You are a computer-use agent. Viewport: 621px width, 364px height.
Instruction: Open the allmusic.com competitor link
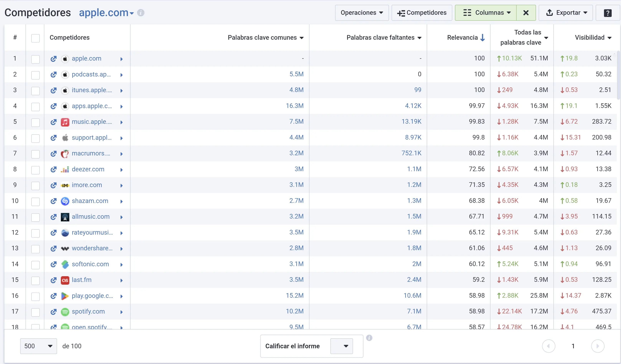point(90,217)
